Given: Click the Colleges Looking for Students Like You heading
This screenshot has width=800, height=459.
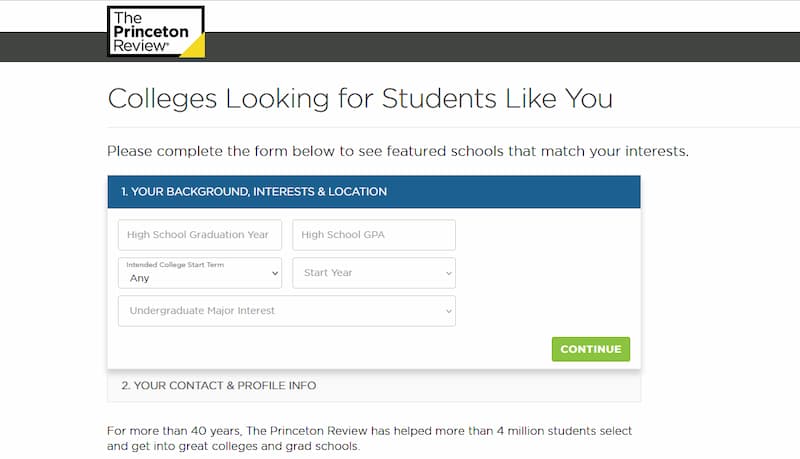Looking at the screenshot, I should 360,98.
